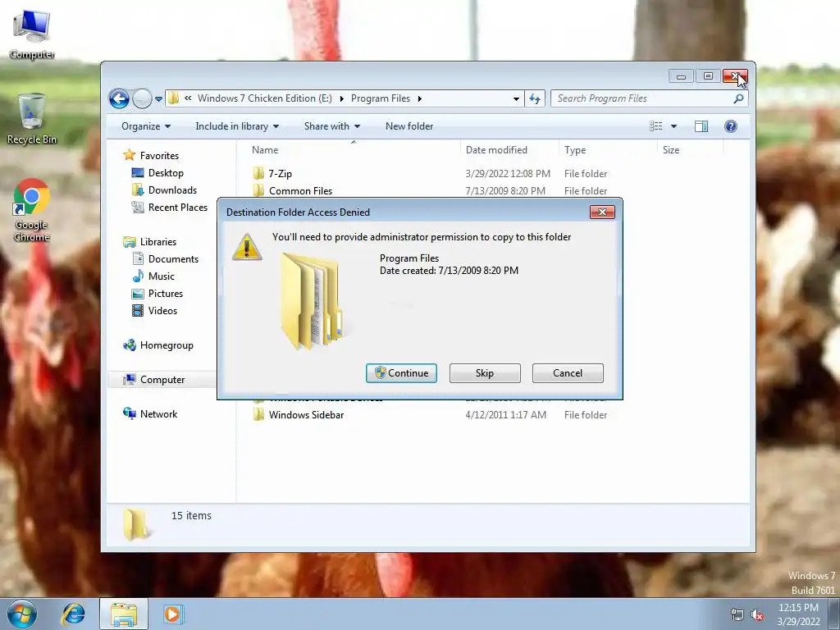
Task: Maximize the Program Files Explorer window
Action: pyautogui.click(x=708, y=76)
